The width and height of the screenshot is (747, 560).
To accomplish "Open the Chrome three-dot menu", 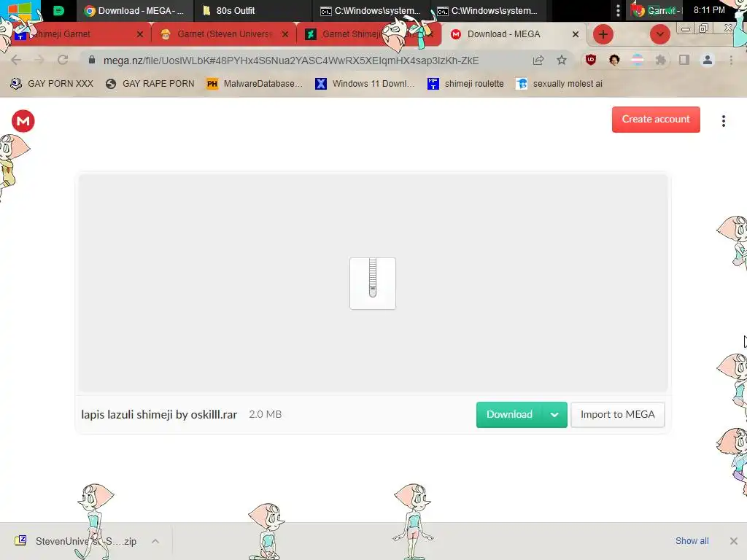I will click(x=731, y=60).
